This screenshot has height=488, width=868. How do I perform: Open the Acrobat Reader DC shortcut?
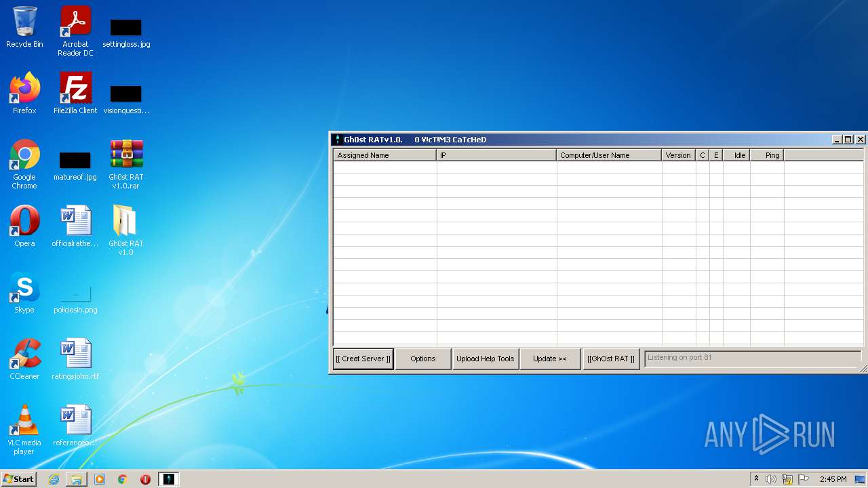point(75,31)
